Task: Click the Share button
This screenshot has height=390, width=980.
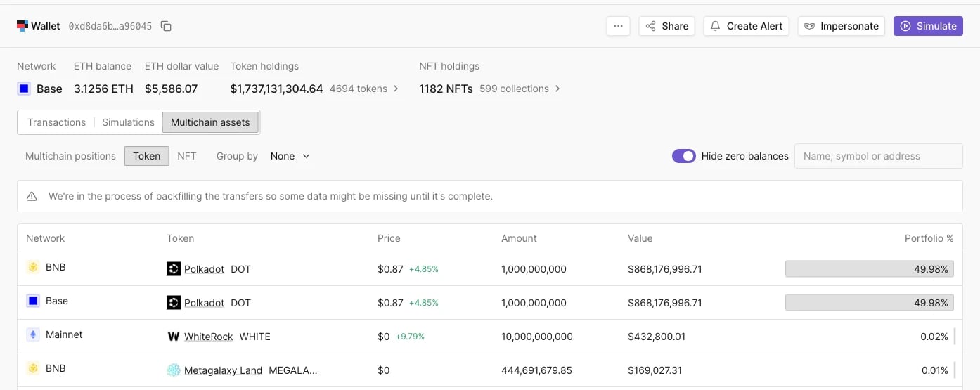Action: point(666,26)
